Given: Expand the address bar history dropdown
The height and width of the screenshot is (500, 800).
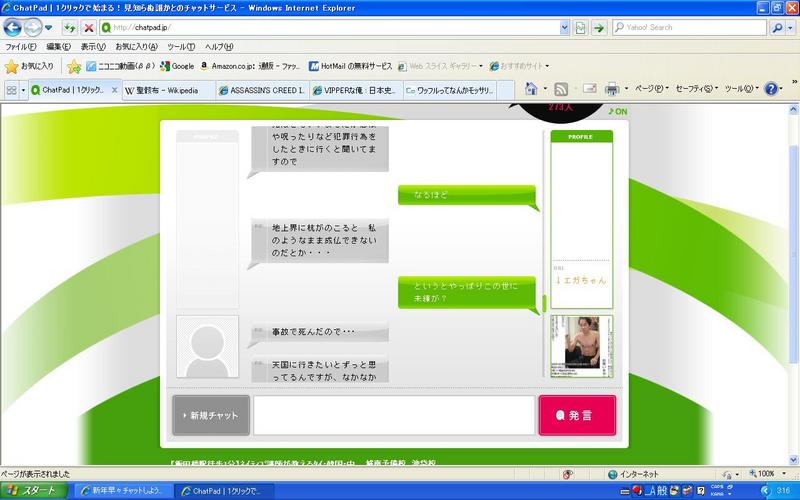Looking at the screenshot, I should [x=565, y=28].
